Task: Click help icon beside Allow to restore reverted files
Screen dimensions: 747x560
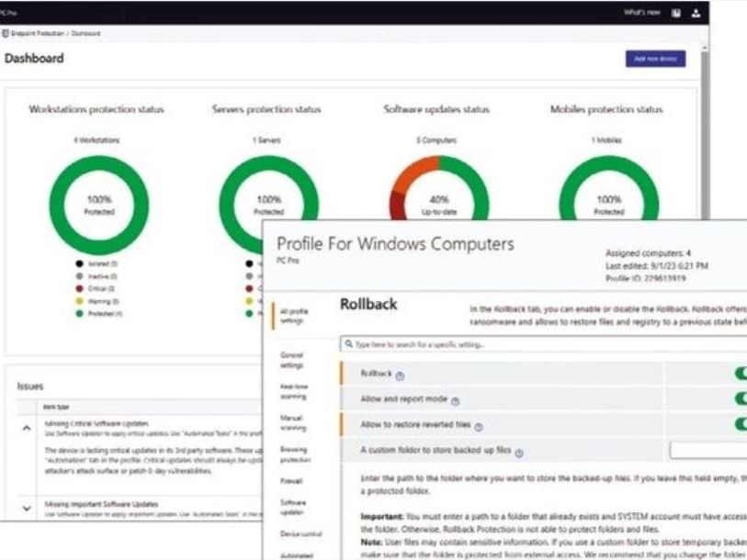Action: 479,427
